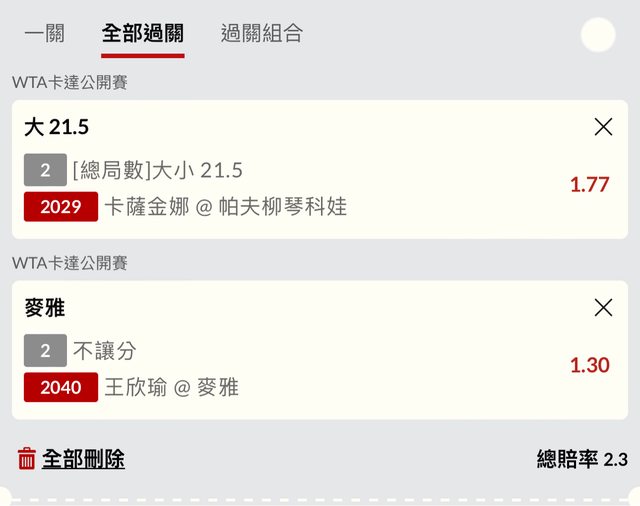Switch to the 過關組合 tab
640x506 pixels.
[x=261, y=33]
